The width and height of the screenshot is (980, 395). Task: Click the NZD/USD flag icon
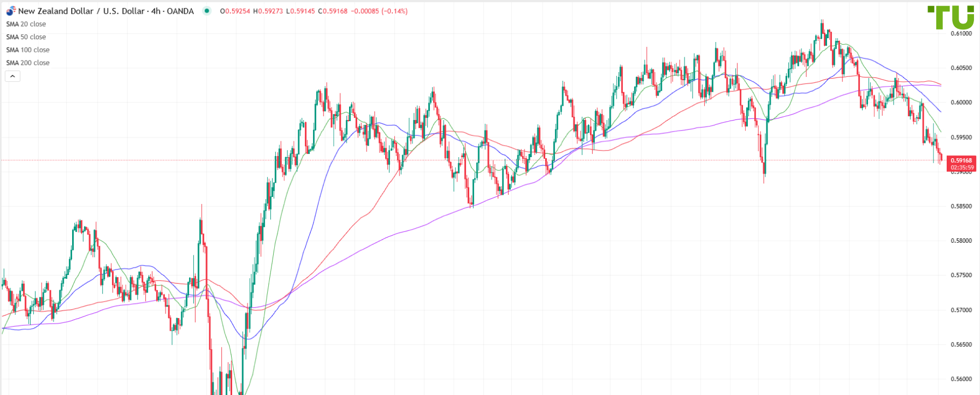coord(11,11)
